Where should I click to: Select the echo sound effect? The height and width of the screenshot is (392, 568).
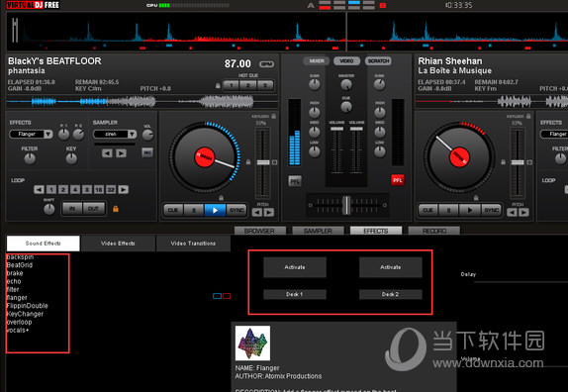(14, 281)
